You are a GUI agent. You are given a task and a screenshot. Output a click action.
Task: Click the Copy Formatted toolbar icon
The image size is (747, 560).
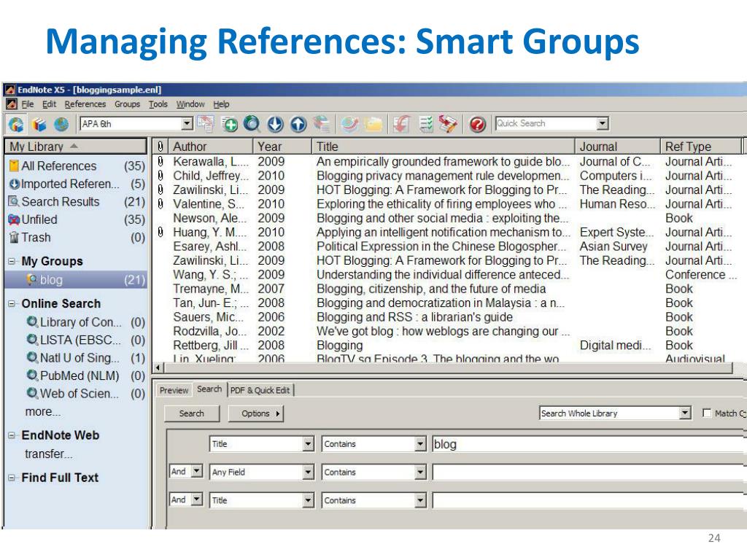206,124
